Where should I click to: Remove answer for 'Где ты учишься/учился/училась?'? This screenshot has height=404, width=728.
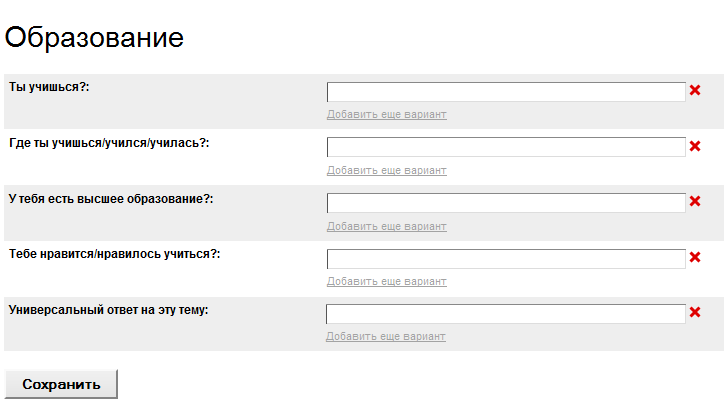(x=695, y=147)
